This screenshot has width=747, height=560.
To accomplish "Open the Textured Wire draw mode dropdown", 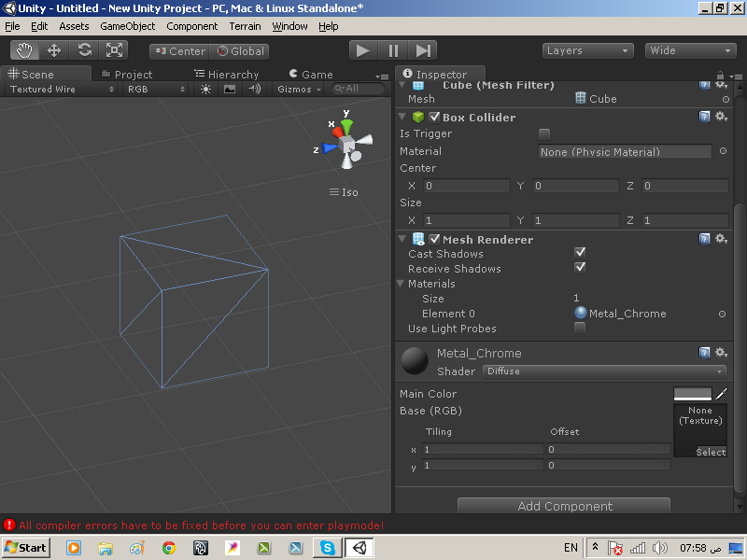I will pos(62,89).
